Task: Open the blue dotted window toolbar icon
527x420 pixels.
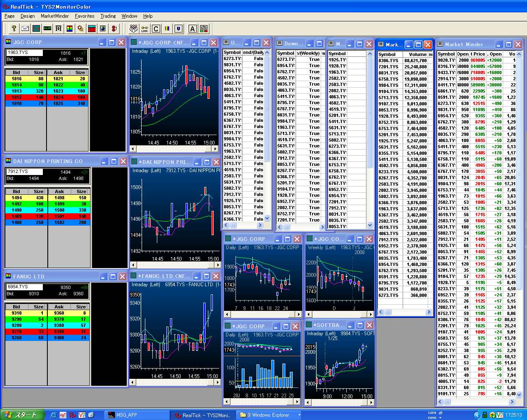Action: tap(25, 28)
